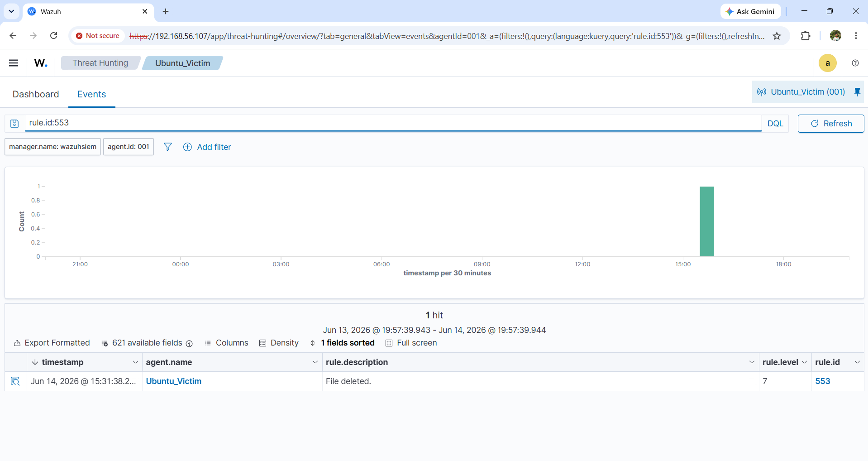Open the tab search chevron dropdown
This screenshot has height=461, width=868.
click(11, 11)
